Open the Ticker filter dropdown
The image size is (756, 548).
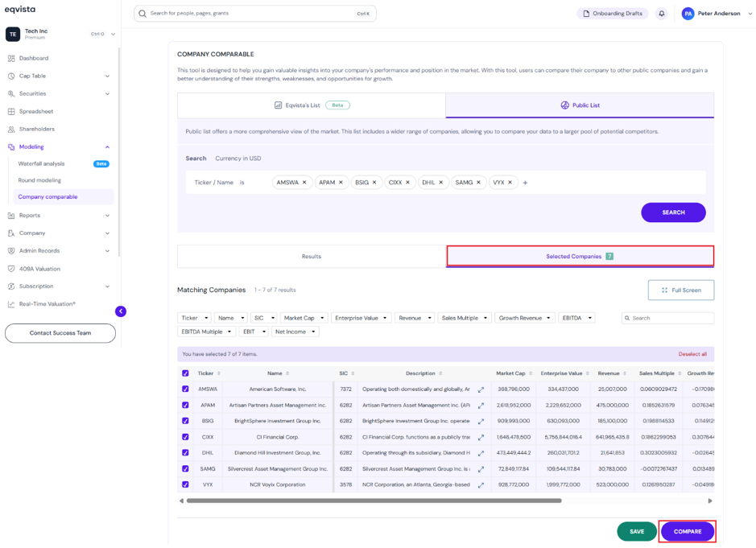(194, 318)
